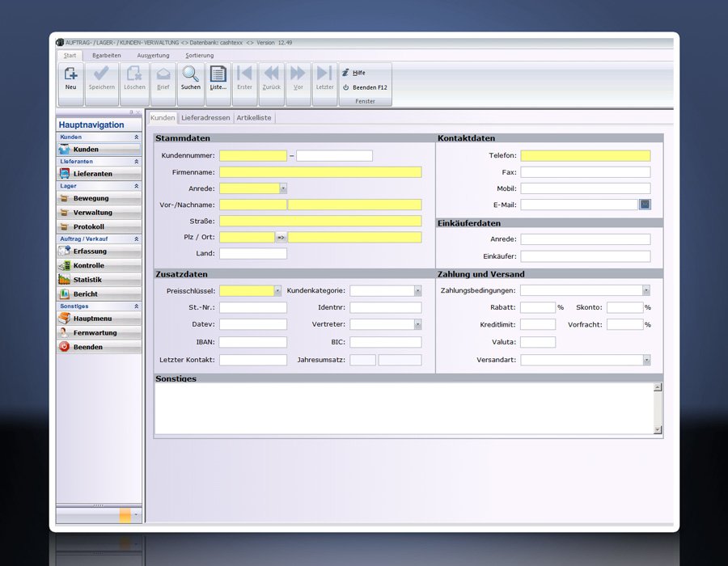728x566 pixels.
Task: Expand the Zahlungsbedingungen dropdown
Action: (x=646, y=290)
